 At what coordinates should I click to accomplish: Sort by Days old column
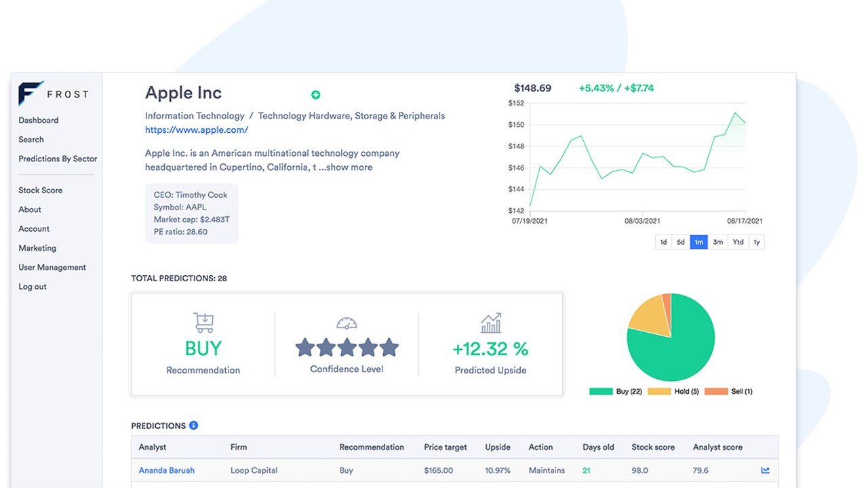(598, 447)
